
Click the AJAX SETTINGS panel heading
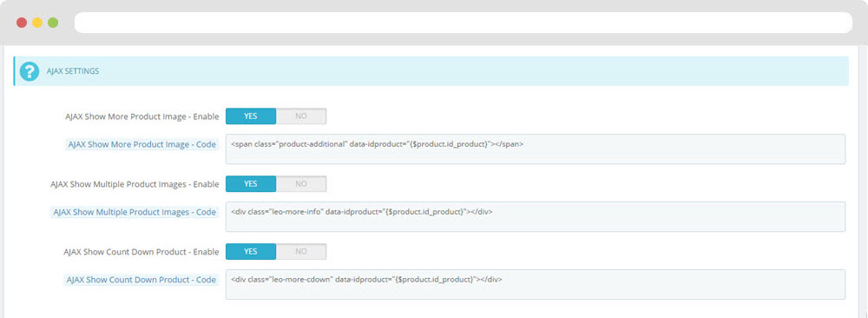(73, 71)
